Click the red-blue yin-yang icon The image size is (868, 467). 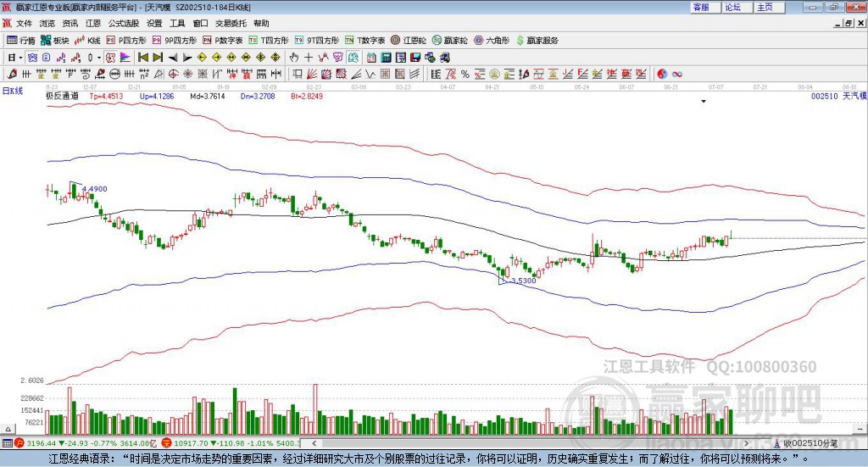tap(661, 74)
